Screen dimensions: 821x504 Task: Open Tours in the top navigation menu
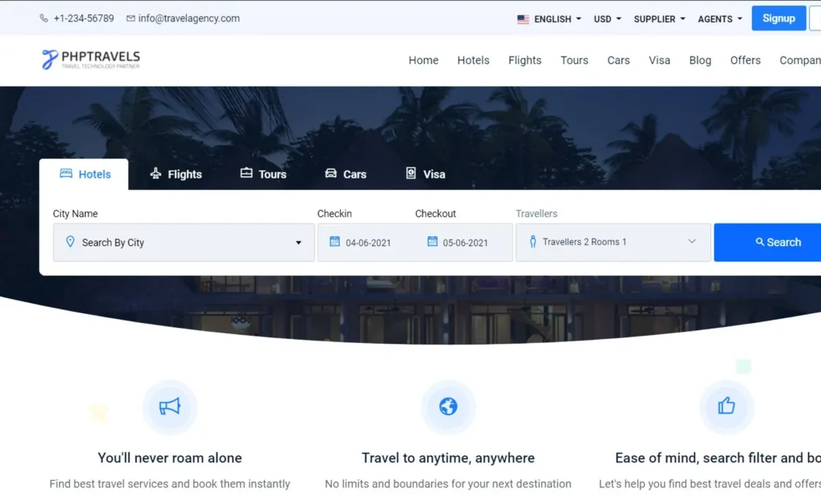pos(574,60)
